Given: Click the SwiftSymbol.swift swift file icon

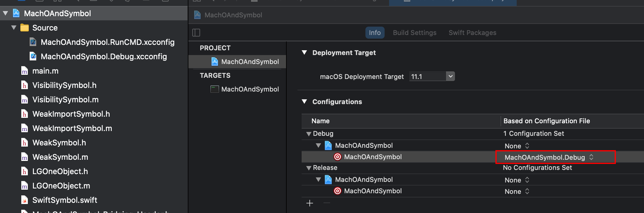Looking at the screenshot, I should (x=25, y=200).
